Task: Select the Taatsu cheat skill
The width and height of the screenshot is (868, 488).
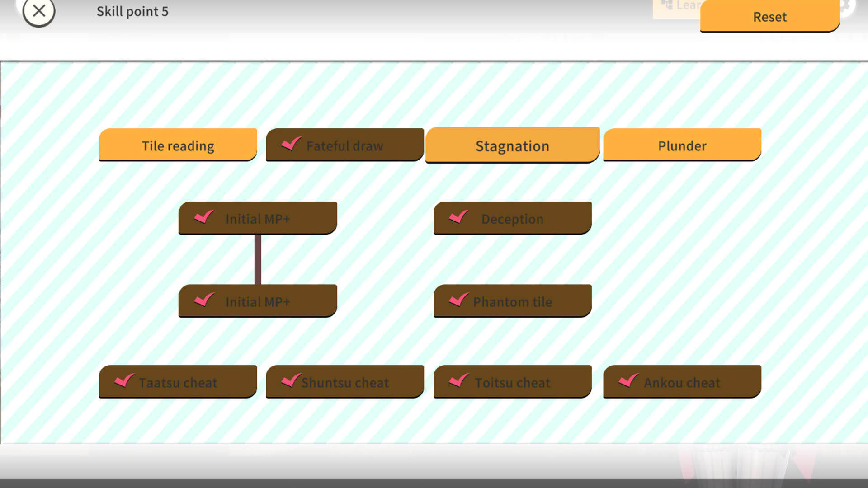Action: click(178, 382)
